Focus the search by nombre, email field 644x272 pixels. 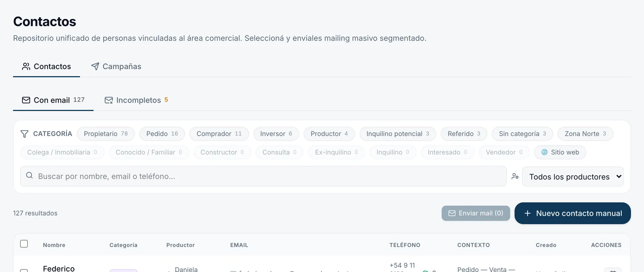tap(263, 176)
